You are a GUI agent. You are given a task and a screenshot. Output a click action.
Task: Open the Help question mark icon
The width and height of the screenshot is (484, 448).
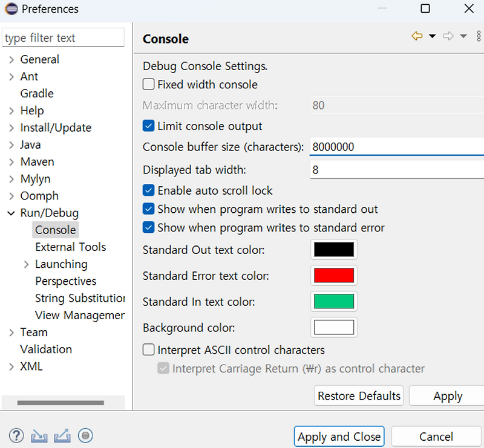(x=16, y=436)
